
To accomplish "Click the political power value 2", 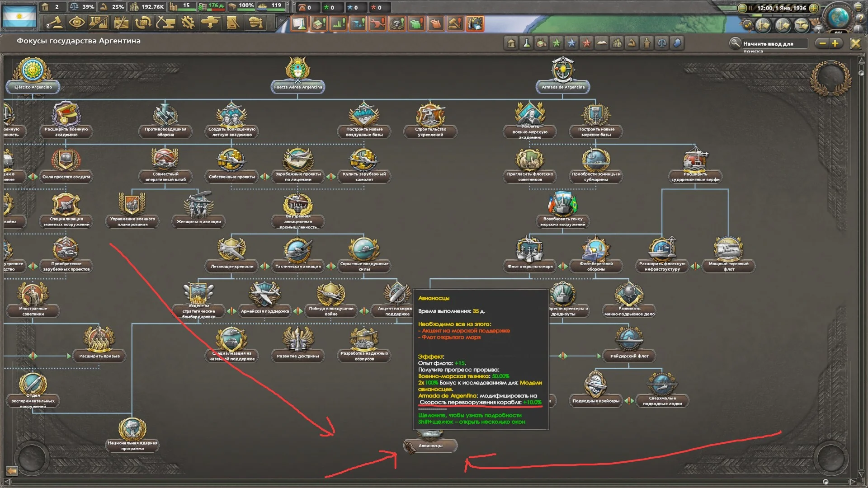I will coord(57,7).
